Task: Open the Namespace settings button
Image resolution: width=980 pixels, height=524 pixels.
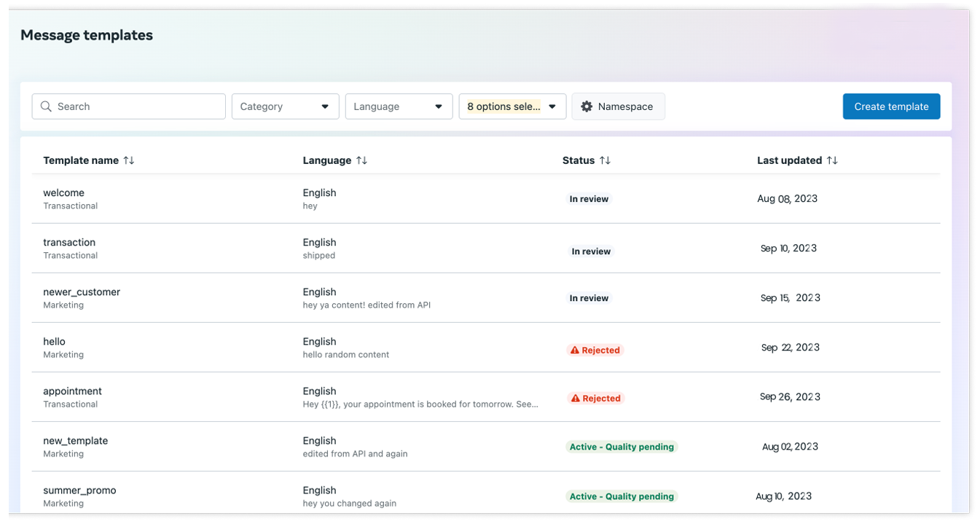Action: coord(618,106)
